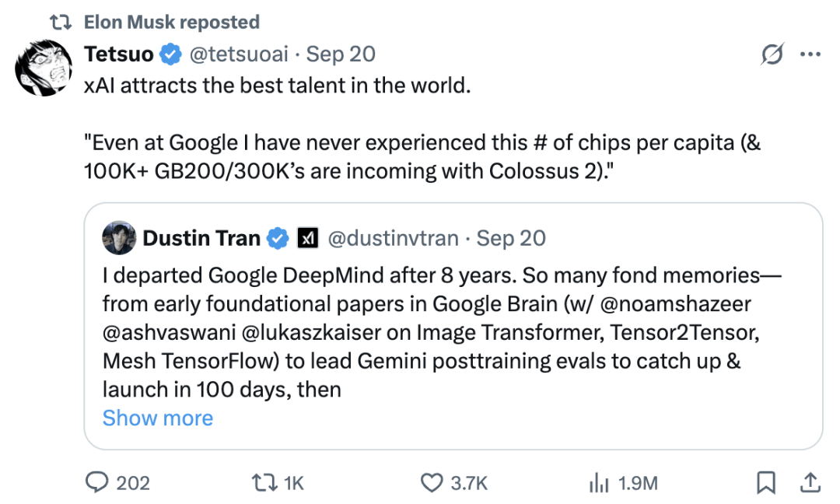Screen dimensions: 840x504
Task: Open the three-dot more options menu
Action: pyautogui.click(x=810, y=54)
